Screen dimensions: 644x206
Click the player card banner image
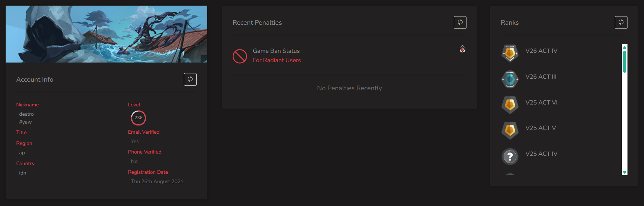tap(106, 34)
